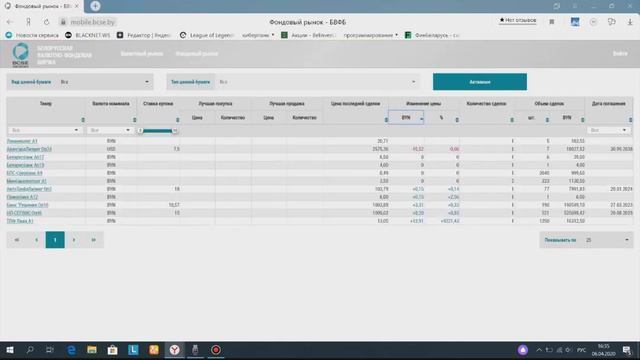This screenshot has height=360, width=640.
Task: Sort by Количество сделок column
Action: (512, 120)
